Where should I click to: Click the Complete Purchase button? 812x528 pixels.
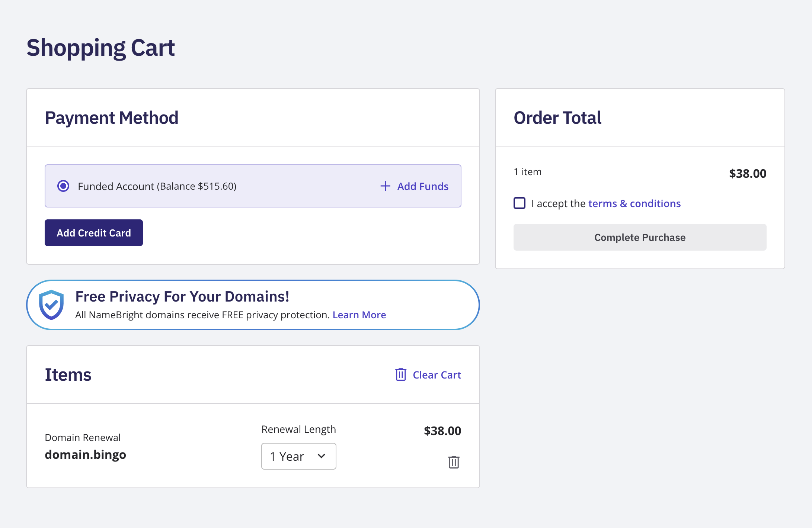coord(640,237)
